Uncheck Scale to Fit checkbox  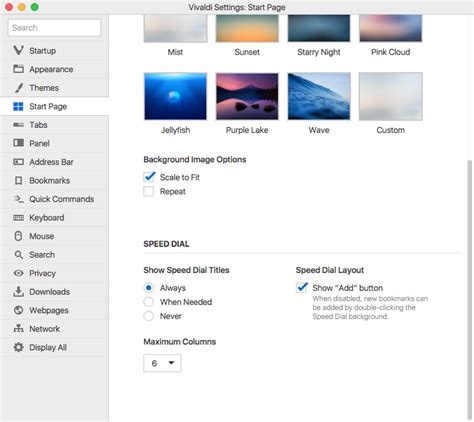[149, 176]
